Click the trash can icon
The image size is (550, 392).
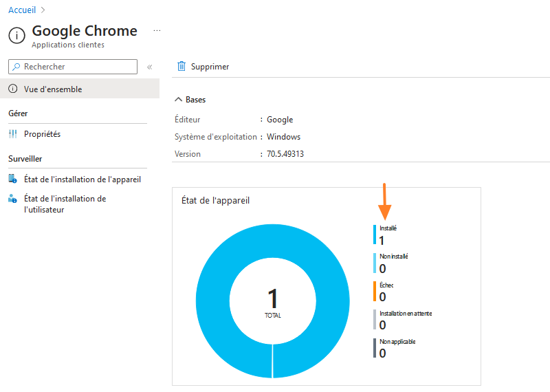coord(181,66)
